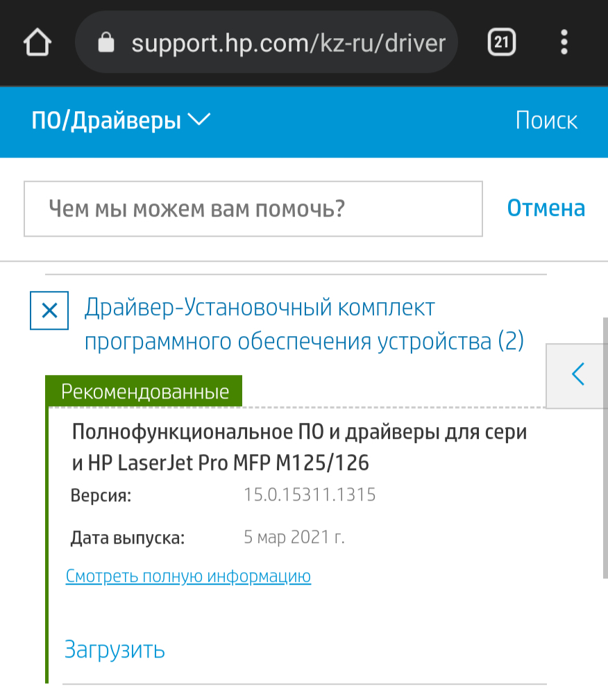Image resolution: width=608 pixels, height=700 pixels.
Task: Focus the 'Чем мы можем вам помочь?' search field
Action: click(253, 208)
